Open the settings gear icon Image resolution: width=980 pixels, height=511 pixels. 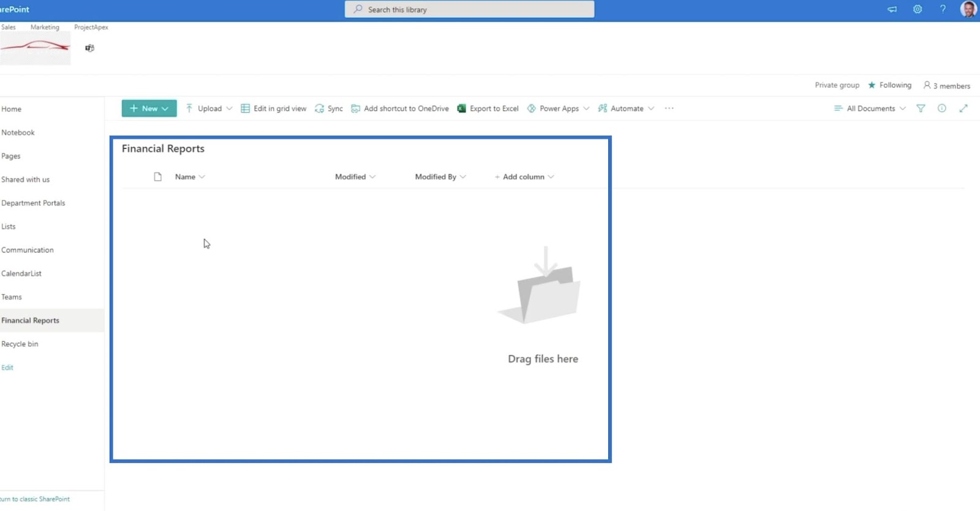tap(918, 9)
